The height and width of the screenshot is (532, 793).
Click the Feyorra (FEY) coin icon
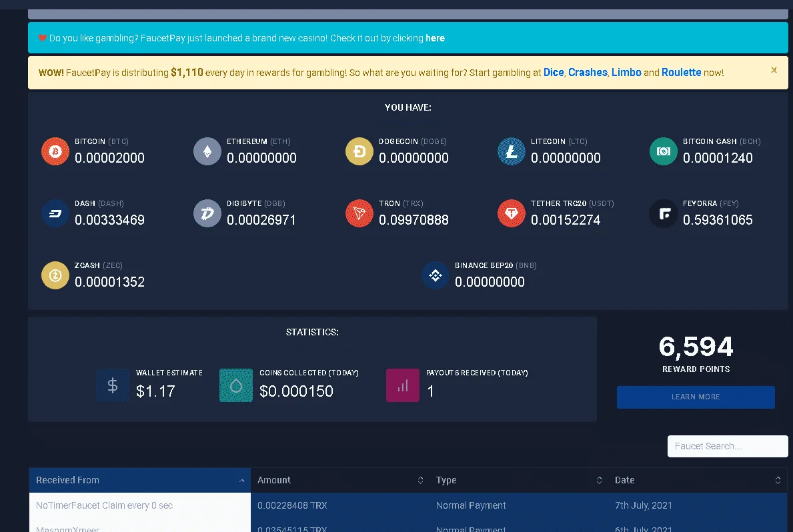(x=664, y=213)
